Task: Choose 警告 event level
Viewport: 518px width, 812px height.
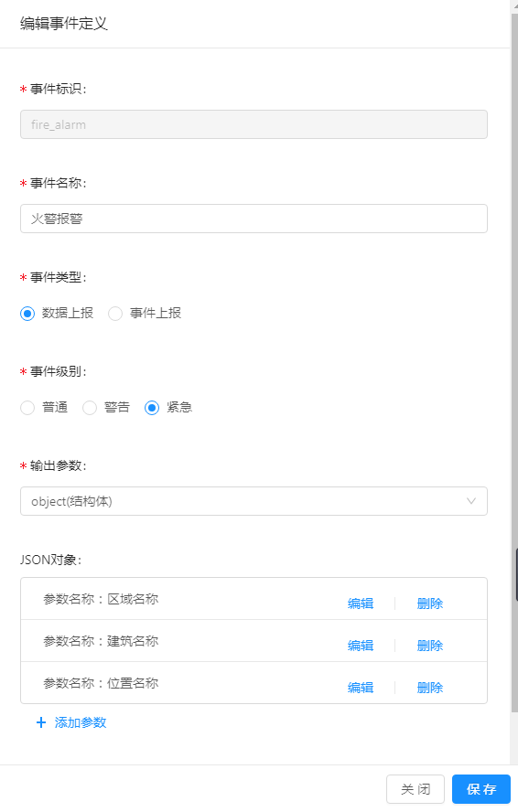Action: pos(90,408)
